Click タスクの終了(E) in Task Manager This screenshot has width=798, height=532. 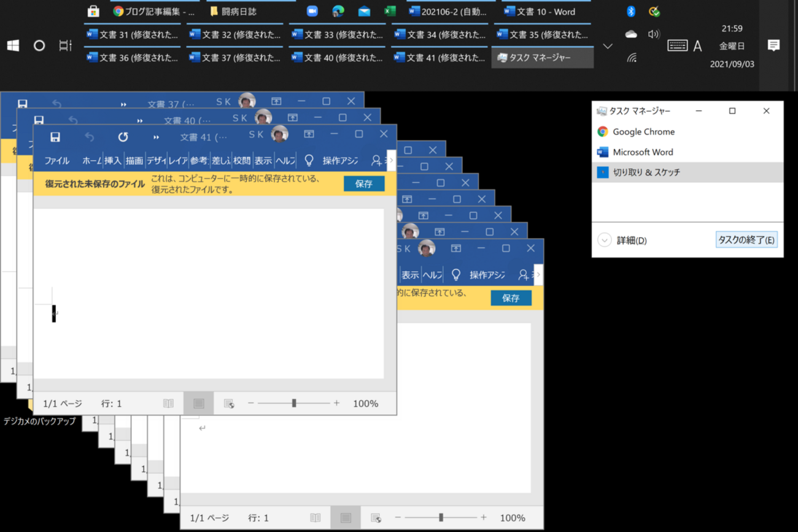(746, 240)
